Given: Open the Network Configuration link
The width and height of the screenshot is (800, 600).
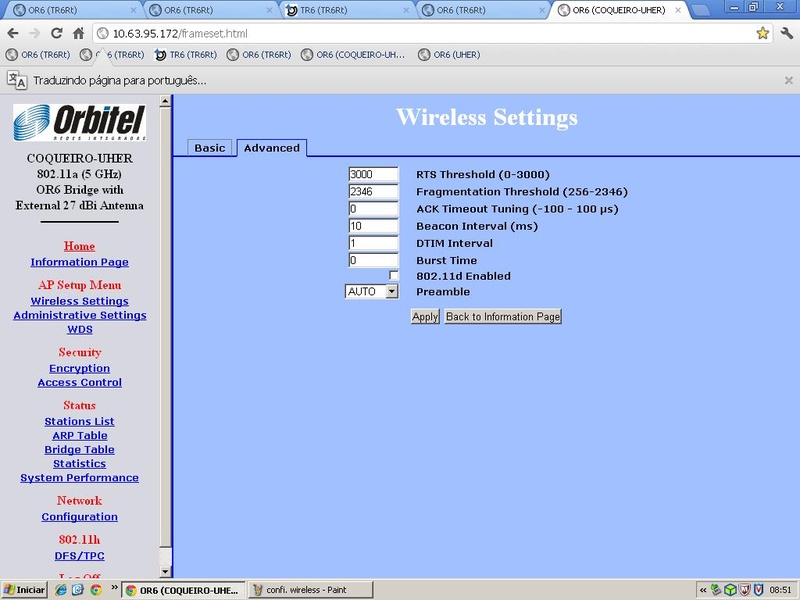Looking at the screenshot, I should click(x=80, y=517).
